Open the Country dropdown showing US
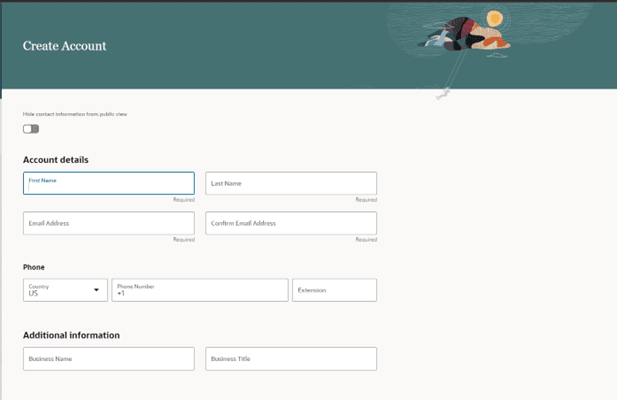 tap(60, 290)
